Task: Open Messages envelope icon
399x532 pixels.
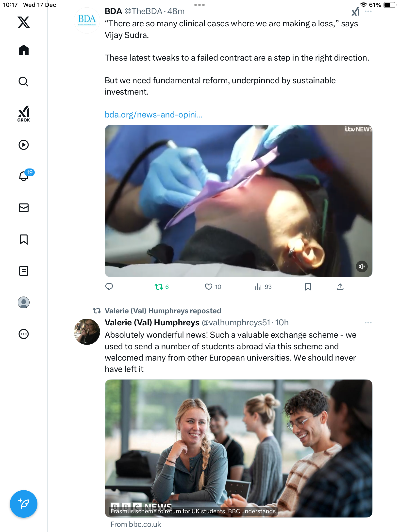Action: tap(24, 208)
